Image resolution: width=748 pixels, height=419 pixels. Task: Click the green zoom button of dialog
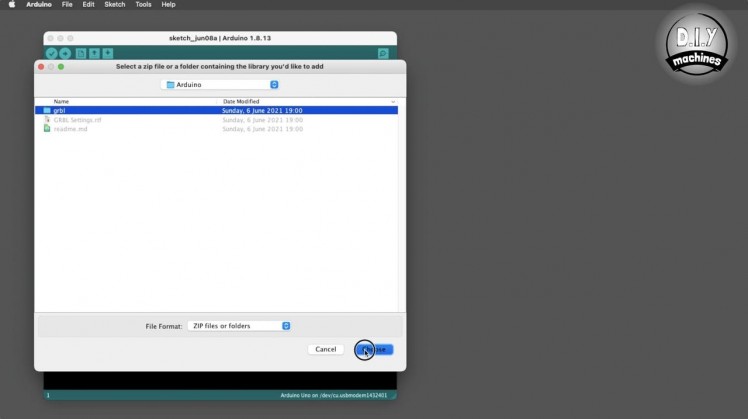click(x=61, y=67)
